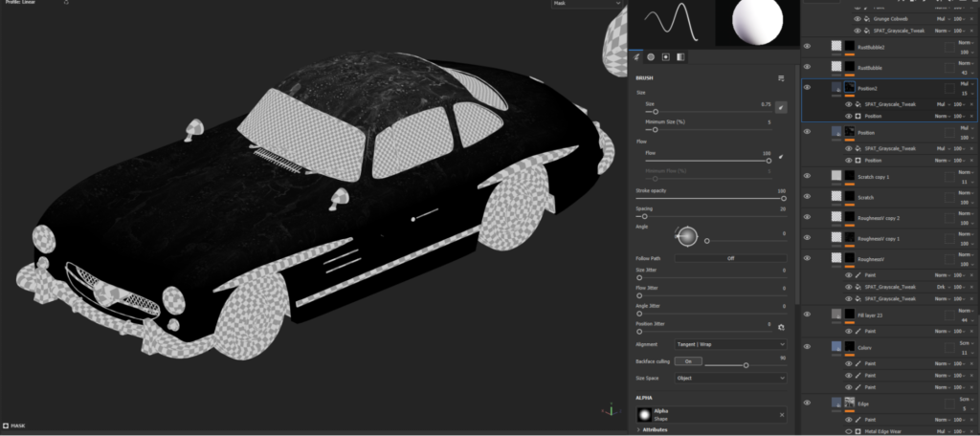This screenshot has height=436, width=980.
Task: Click the Follow Path Off button
Action: 730,258
